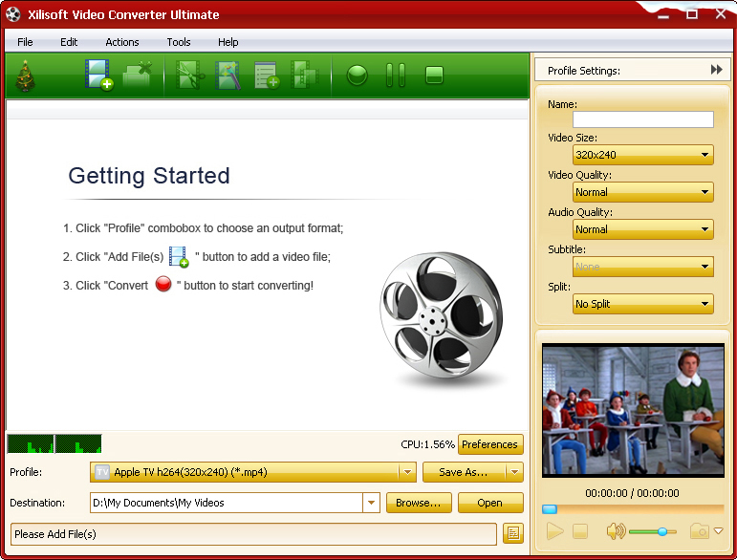Image resolution: width=737 pixels, height=560 pixels.
Task: Open the Tools menu
Action: coord(179,42)
